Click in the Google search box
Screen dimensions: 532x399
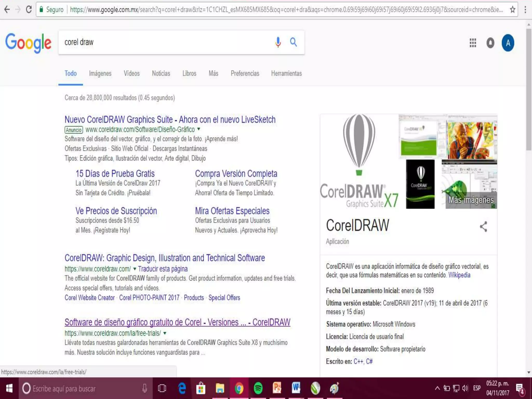[x=166, y=42]
